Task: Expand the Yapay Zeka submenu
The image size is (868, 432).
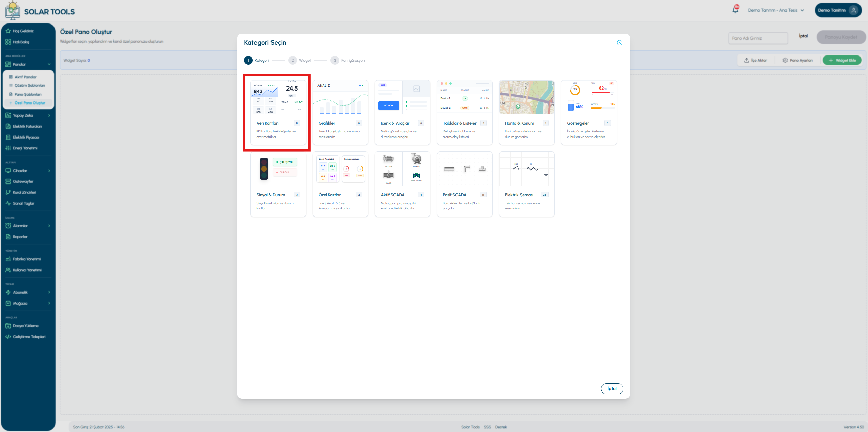Action: coord(49,115)
